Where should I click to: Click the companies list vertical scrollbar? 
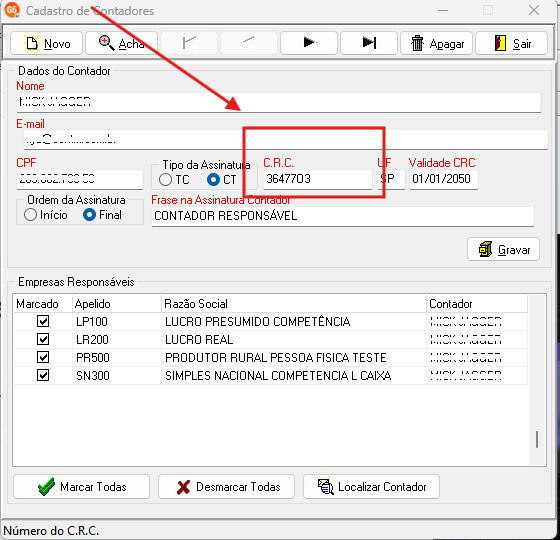click(x=537, y=380)
